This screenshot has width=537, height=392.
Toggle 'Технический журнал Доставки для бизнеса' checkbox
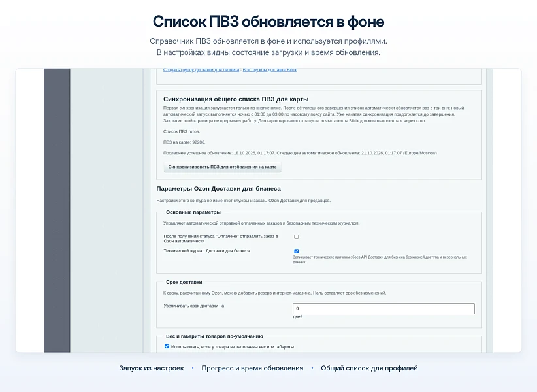(x=296, y=251)
